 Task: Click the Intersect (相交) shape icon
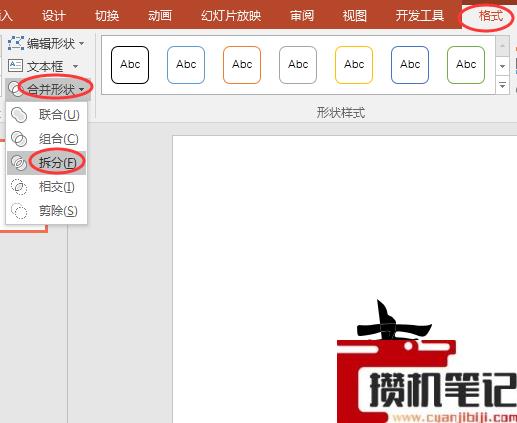coord(19,187)
